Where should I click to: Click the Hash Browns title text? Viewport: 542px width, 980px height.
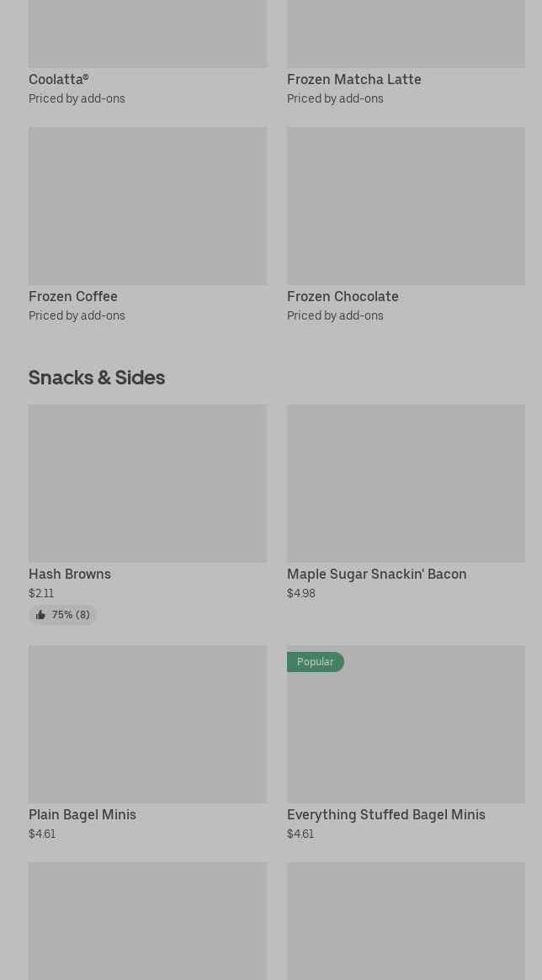[x=70, y=574]
